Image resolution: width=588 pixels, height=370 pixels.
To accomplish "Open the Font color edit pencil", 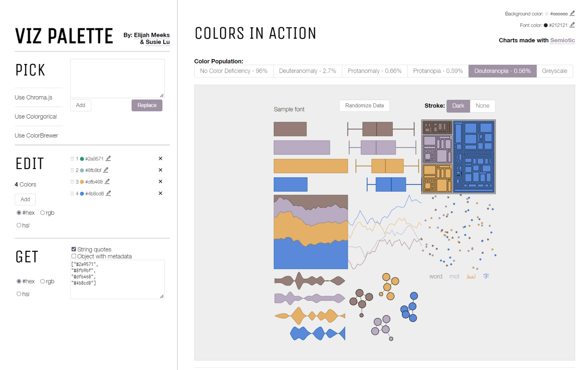I will (x=573, y=25).
